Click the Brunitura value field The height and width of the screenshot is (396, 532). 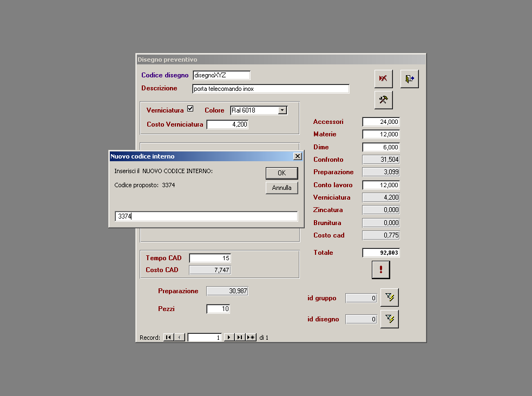(381, 223)
